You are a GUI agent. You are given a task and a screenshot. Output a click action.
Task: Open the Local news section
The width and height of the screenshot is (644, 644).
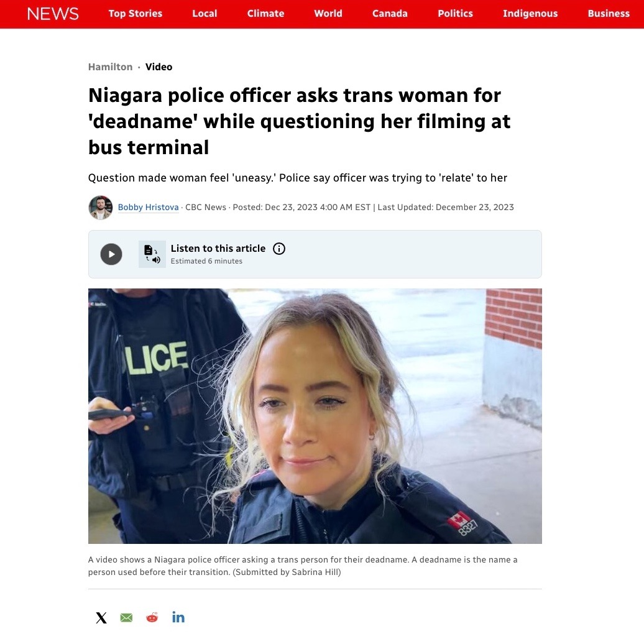point(205,14)
